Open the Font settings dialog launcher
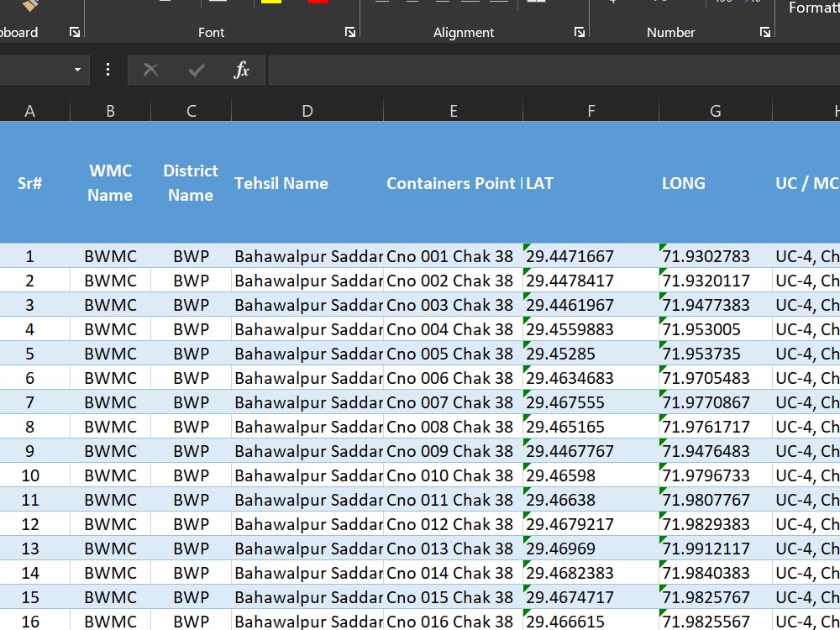This screenshot has width=840, height=630. point(350,33)
